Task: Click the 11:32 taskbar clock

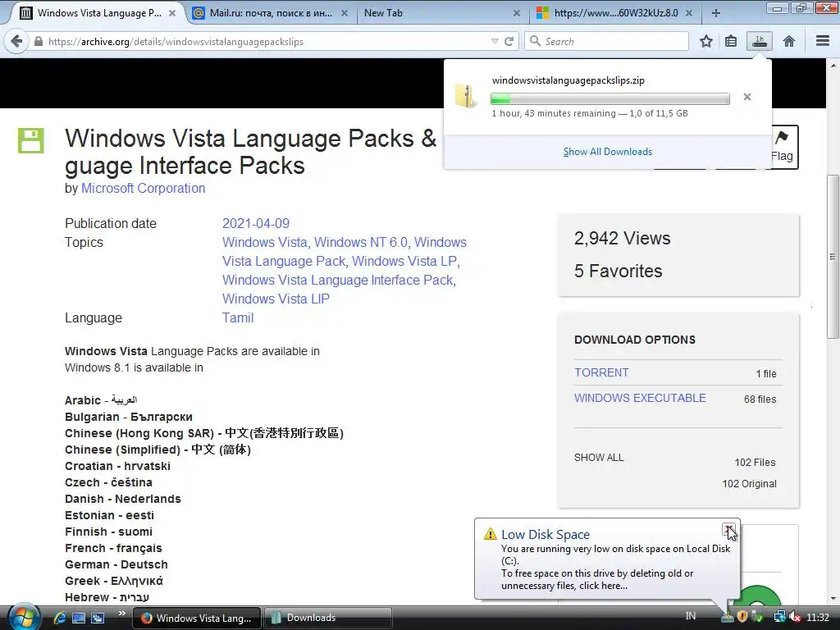Action: tap(818, 617)
